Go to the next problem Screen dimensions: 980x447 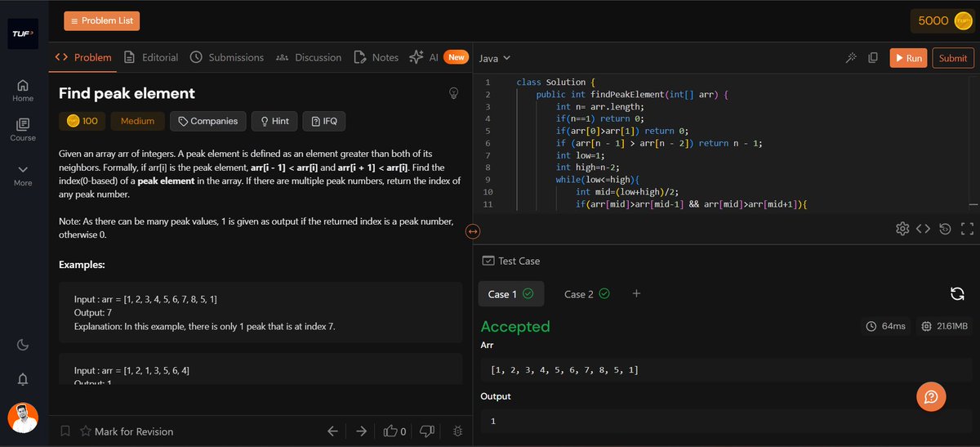pos(361,431)
